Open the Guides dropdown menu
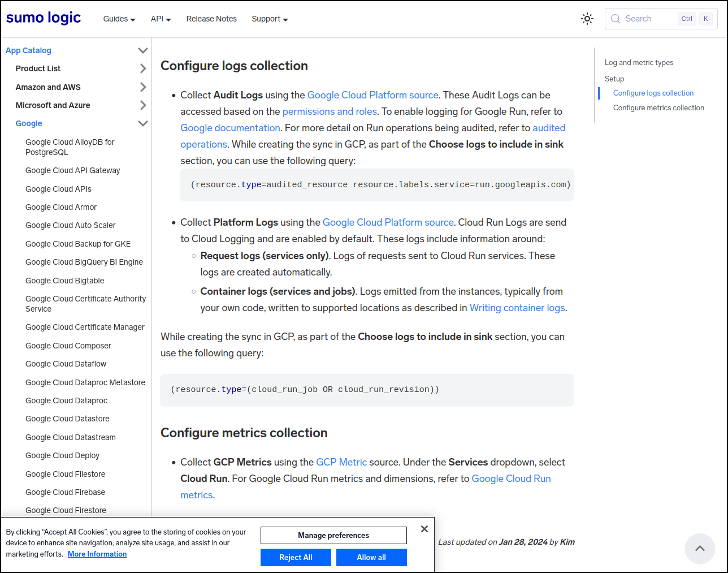This screenshot has width=728, height=573. [x=119, y=19]
